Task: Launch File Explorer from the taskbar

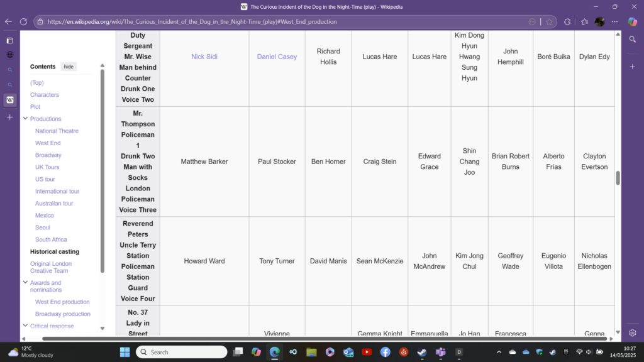Action: (x=311, y=352)
